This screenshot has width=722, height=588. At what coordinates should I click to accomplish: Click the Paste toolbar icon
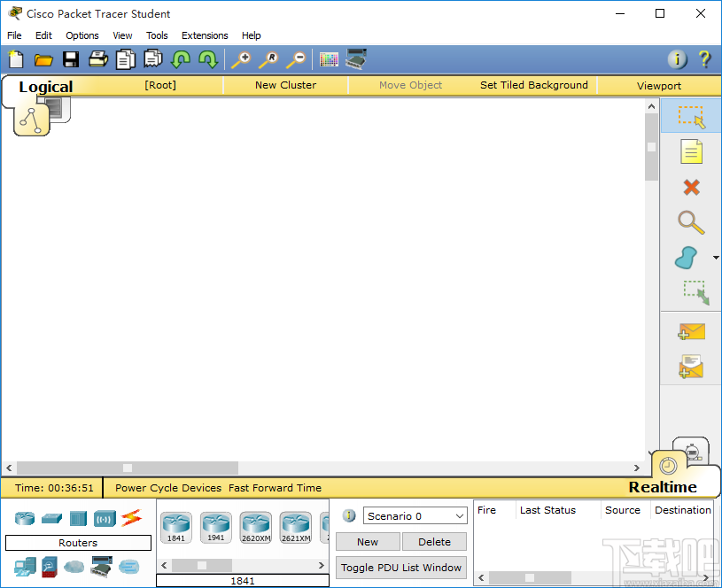coord(153,59)
